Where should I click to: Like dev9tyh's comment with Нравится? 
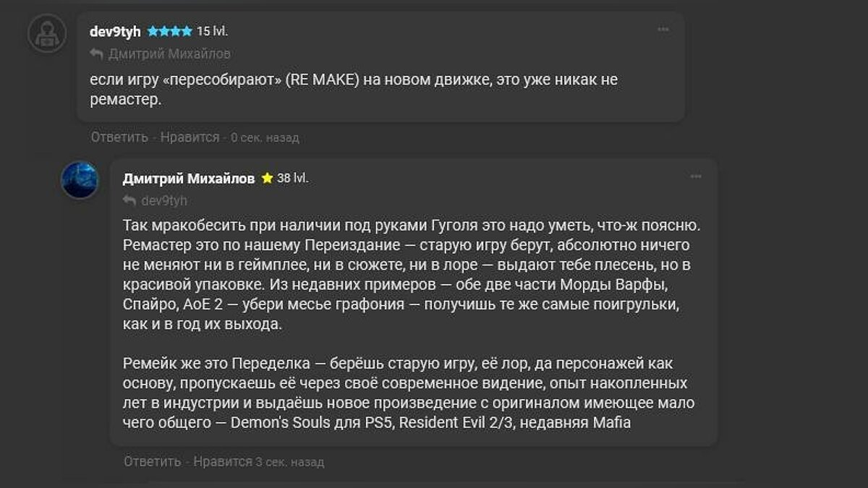click(190, 137)
